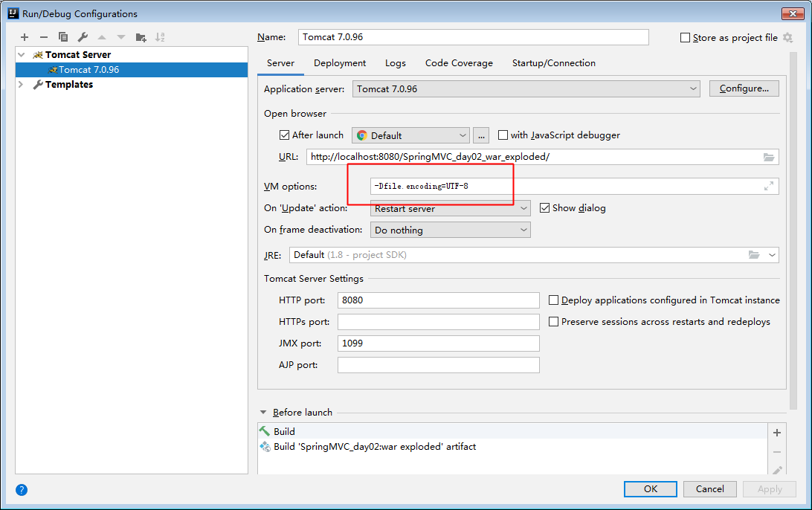Switch to Deployment tab

pos(340,63)
